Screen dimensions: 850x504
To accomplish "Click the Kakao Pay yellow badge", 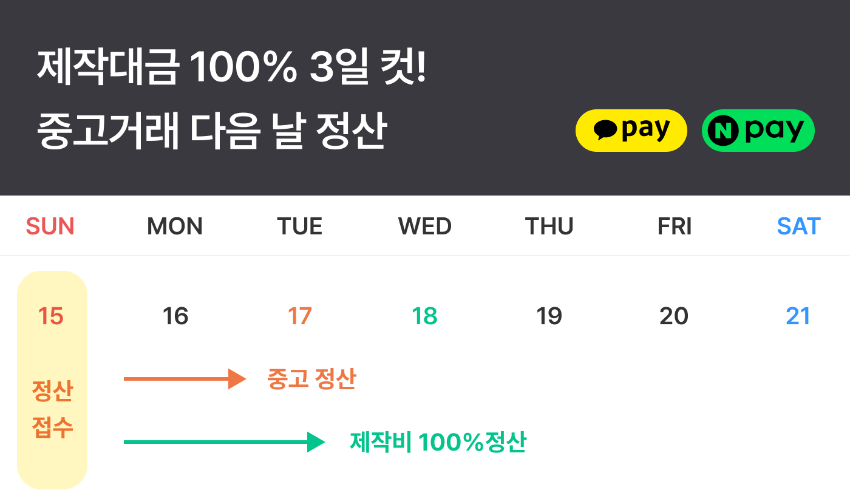I will coord(631,131).
